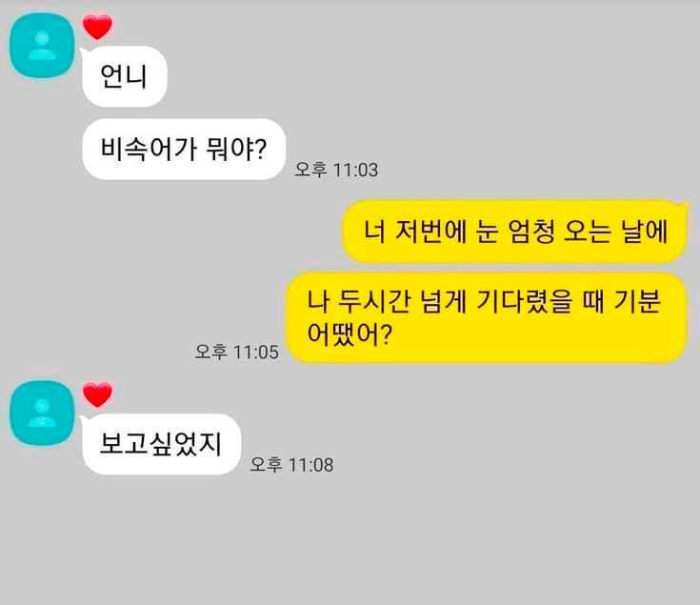The width and height of the screenshot is (700, 605).
Task: Click the word '비속어가' in the white bubble
Action: click(149, 149)
